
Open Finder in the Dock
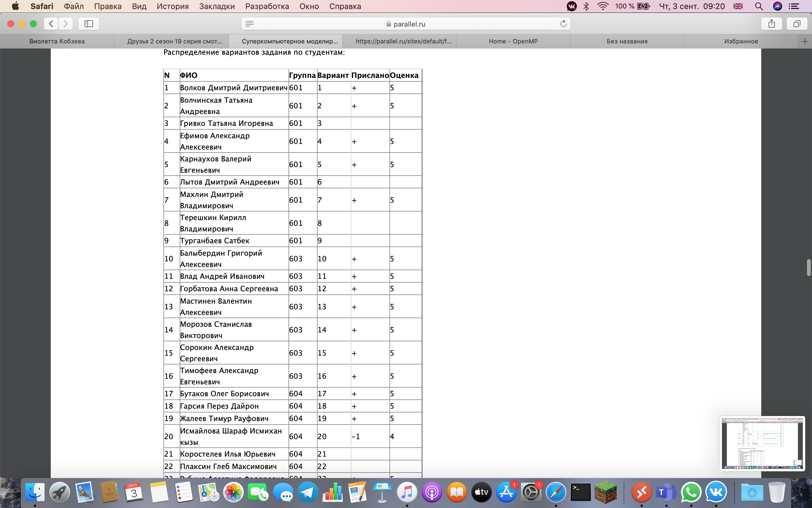coord(35,492)
